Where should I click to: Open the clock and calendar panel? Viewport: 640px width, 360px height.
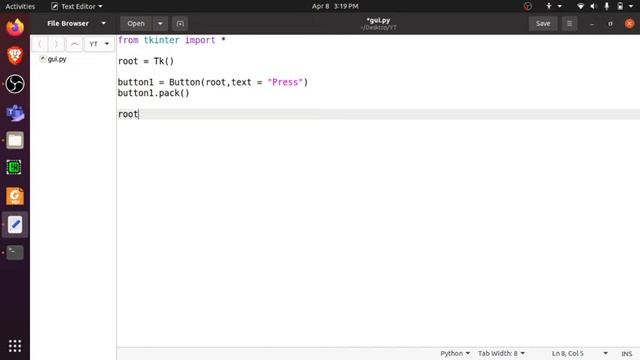[335, 6]
